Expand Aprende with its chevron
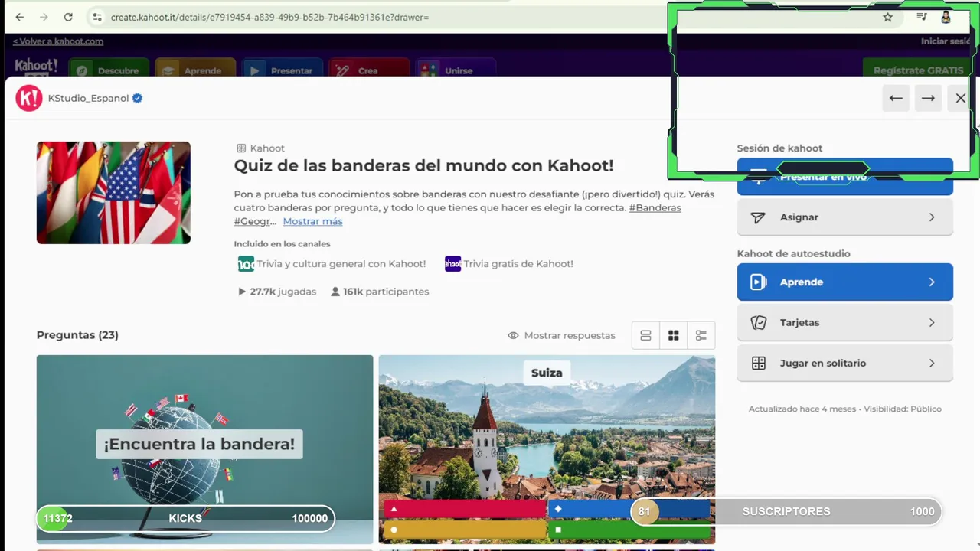Viewport: 980px width, 551px height. [932, 282]
